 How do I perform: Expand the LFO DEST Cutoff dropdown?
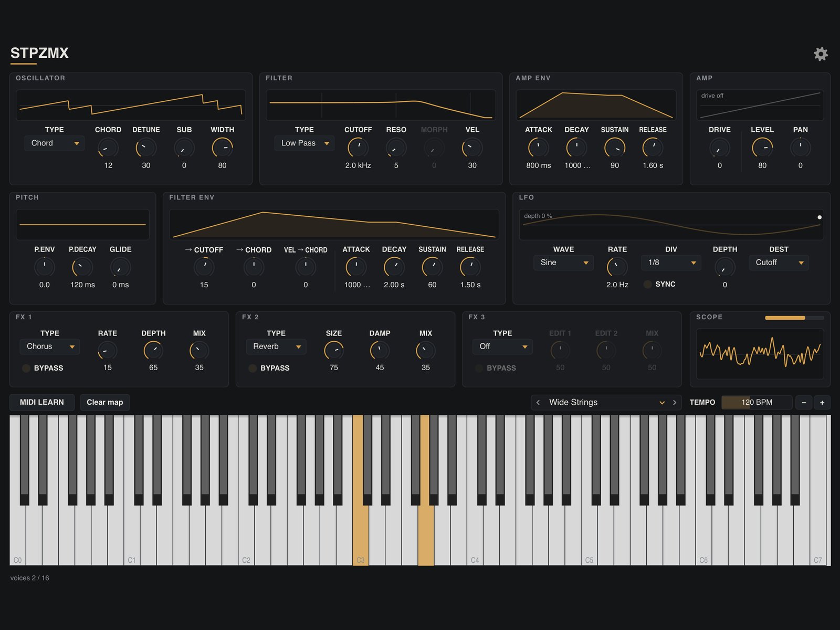tap(779, 262)
